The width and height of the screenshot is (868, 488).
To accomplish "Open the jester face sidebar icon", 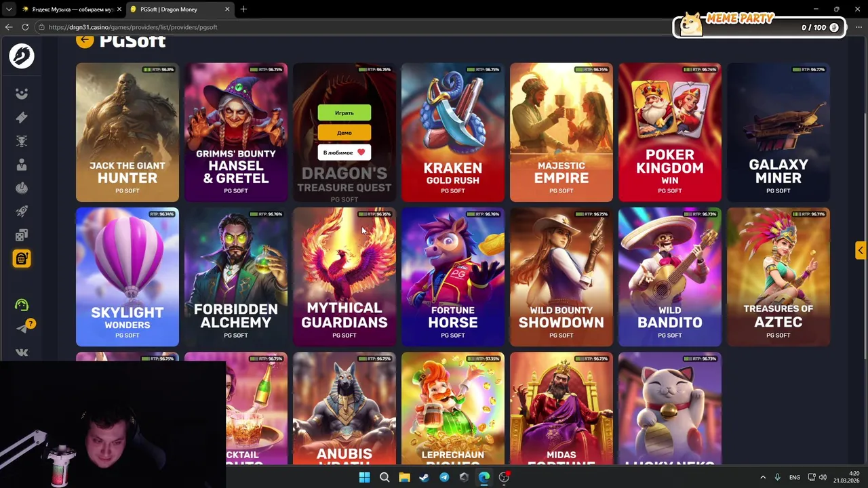I will point(22,94).
